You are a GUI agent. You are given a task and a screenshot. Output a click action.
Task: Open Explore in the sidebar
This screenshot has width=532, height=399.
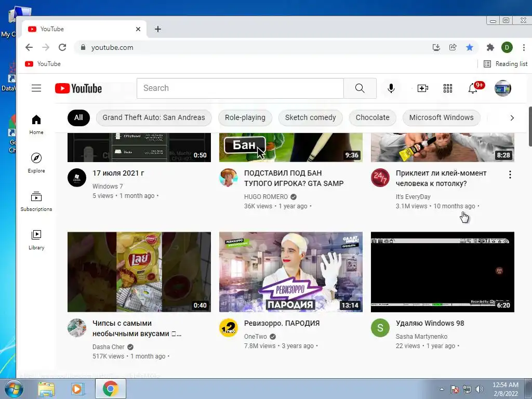point(36,163)
